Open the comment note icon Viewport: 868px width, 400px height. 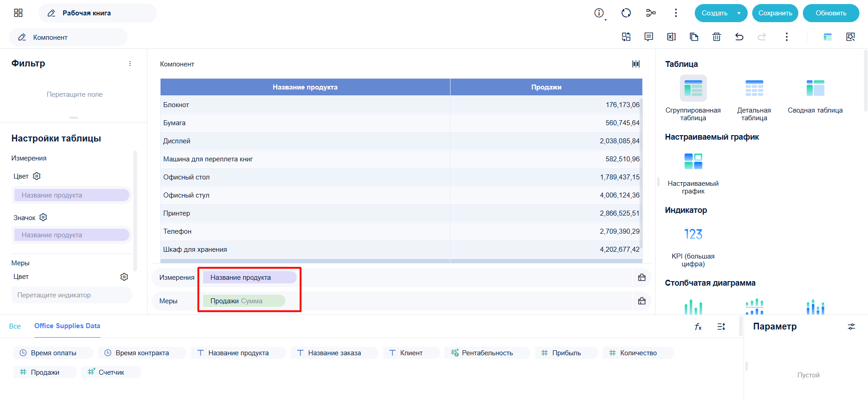click(x=649, y=37)
